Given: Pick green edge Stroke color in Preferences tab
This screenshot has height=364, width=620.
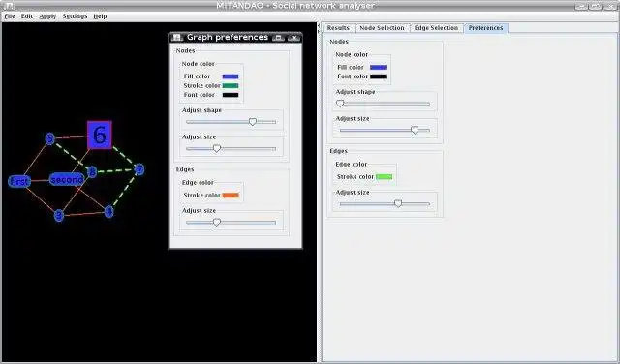Looking at the screenshot, I should tap(384, 177).
